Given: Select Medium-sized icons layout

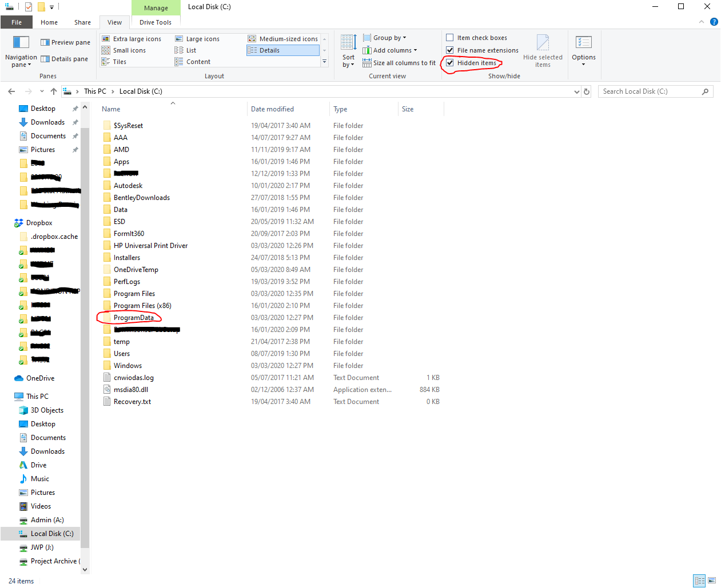Looking at the screenshot, I should (x=283, y=39).
